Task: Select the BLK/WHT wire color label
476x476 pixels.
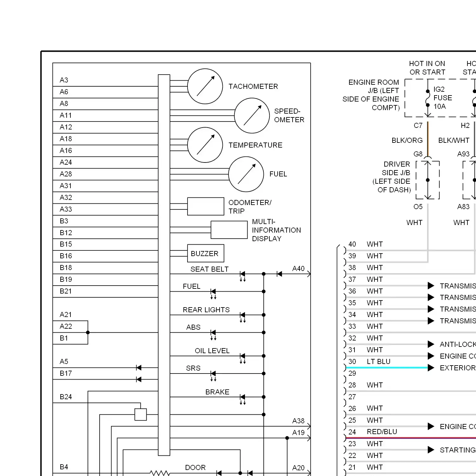Action: (x=454, y=140)
